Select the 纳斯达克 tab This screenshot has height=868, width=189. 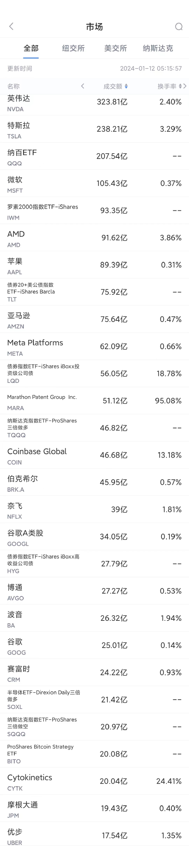click(158, 48)
